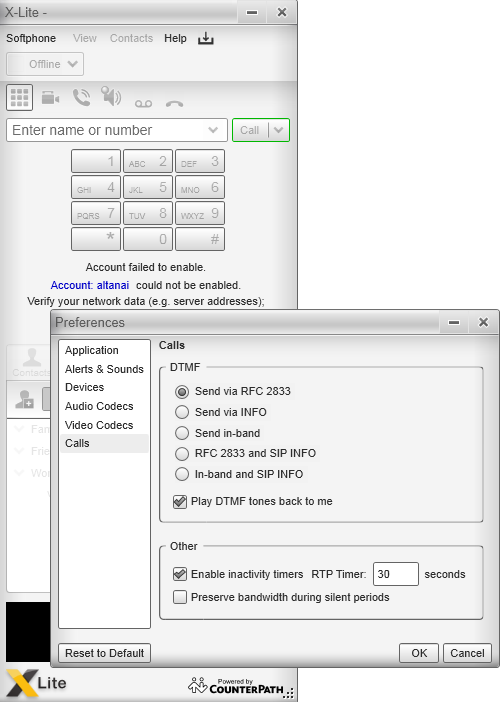Viewport: 503px width, 702px height.
Task: Expand the name or number history dropdown
Action: (x=213, y=130)
